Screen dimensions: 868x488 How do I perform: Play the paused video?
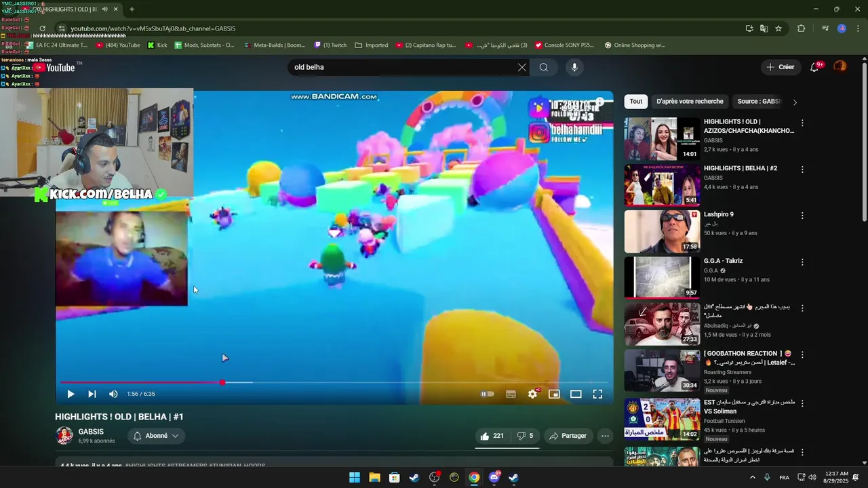[71, 394]
